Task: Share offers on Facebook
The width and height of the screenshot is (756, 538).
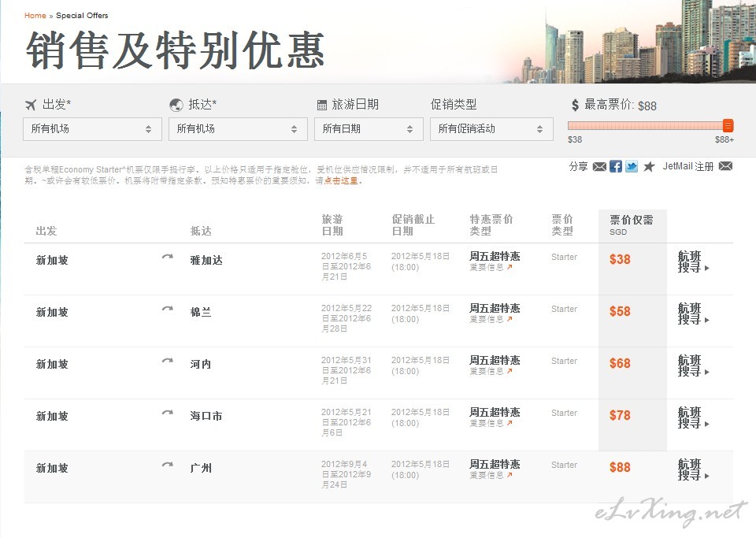Action: tap(616, 167)
